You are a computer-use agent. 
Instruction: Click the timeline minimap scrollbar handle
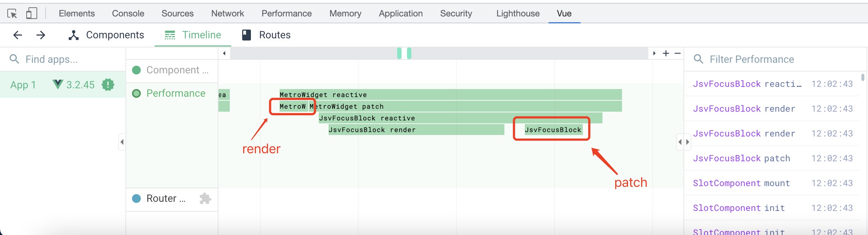[404, 53]
